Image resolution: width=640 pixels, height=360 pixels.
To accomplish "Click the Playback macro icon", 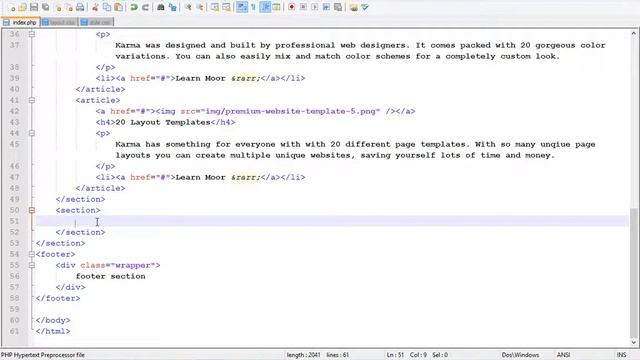I will [315, 7].
